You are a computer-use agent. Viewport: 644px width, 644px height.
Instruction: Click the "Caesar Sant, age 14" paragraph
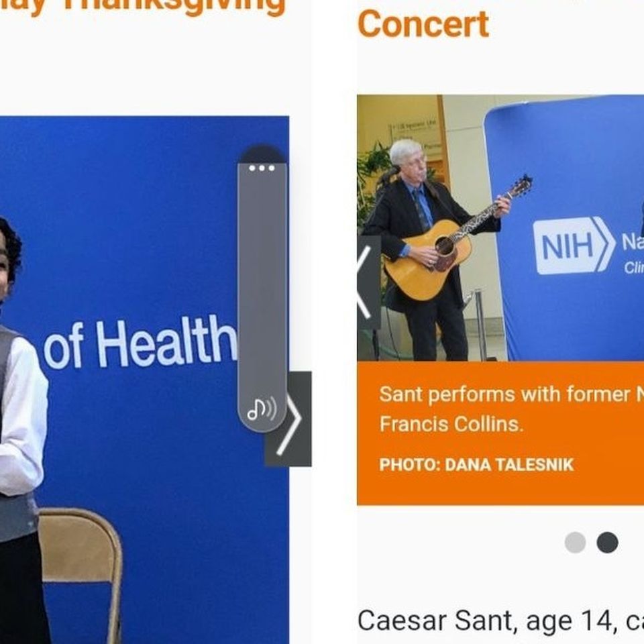[x=500, y=621]
